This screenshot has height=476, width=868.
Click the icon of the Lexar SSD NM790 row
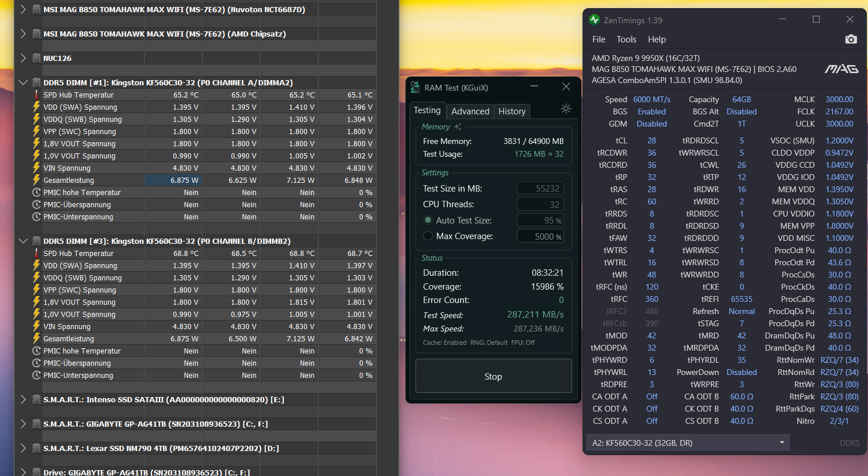[x=36, y=448]
